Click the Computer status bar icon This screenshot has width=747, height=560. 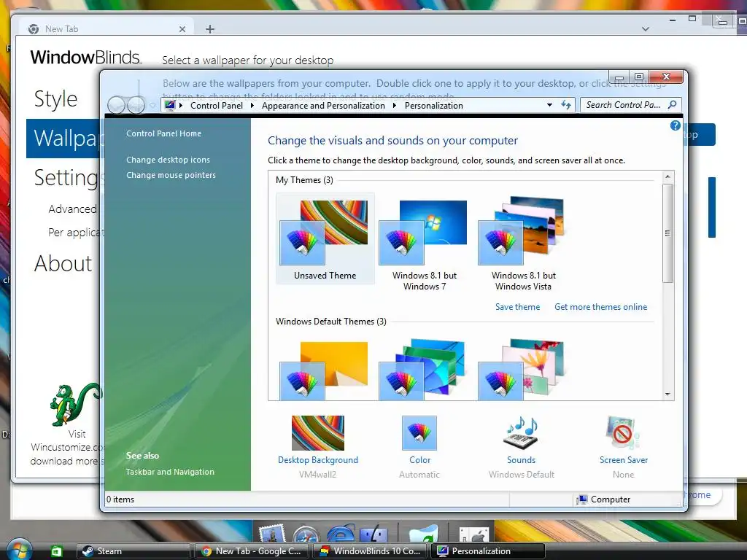tap(581, 499)
